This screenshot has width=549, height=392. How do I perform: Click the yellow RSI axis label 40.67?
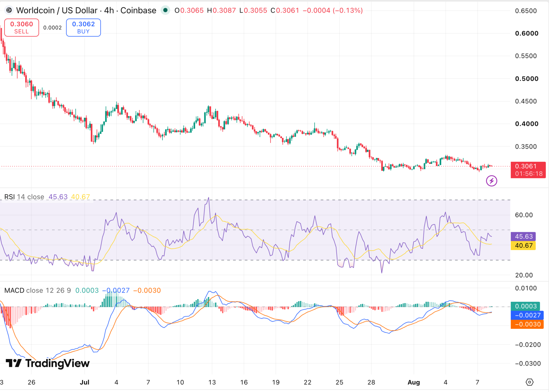pyautogui.click(x=524, y=246)
